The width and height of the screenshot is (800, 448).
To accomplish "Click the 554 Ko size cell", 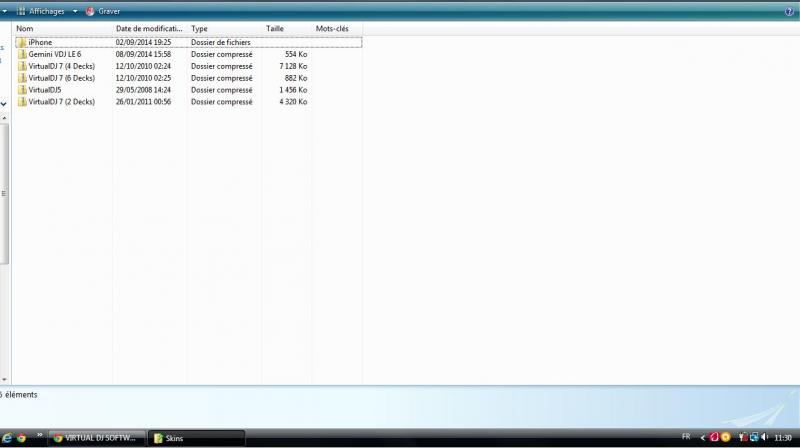I will tap(296, 54).
